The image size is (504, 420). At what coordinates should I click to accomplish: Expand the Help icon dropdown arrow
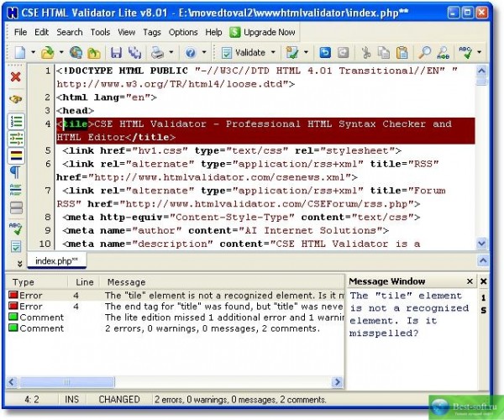[204, 52]
